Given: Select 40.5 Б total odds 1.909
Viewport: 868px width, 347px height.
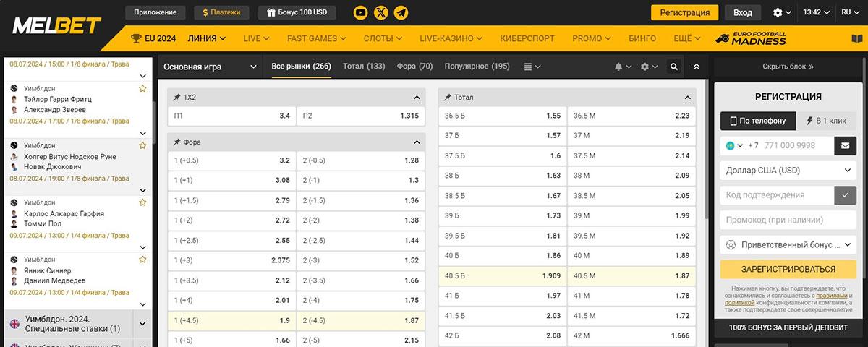Looking at the screenshot, I should pos(503,275).
